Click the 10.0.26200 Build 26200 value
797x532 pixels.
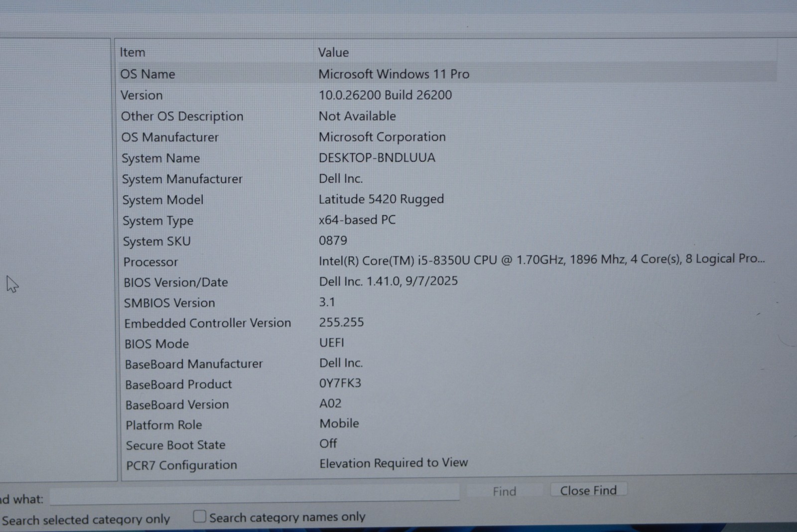(386, 95)
